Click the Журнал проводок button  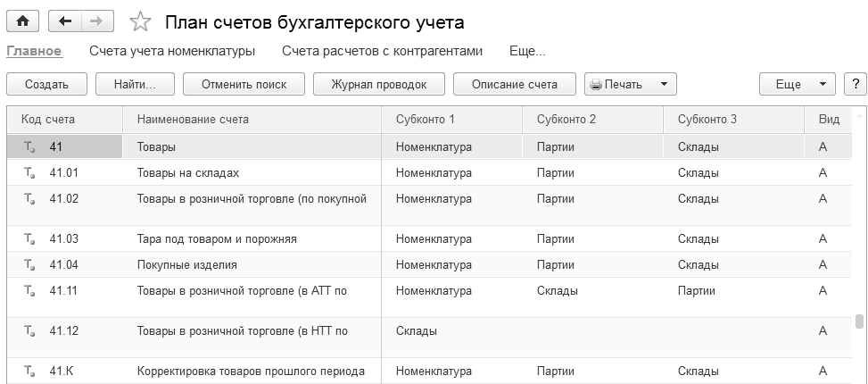pyautogui.click(x=378, y=85)
